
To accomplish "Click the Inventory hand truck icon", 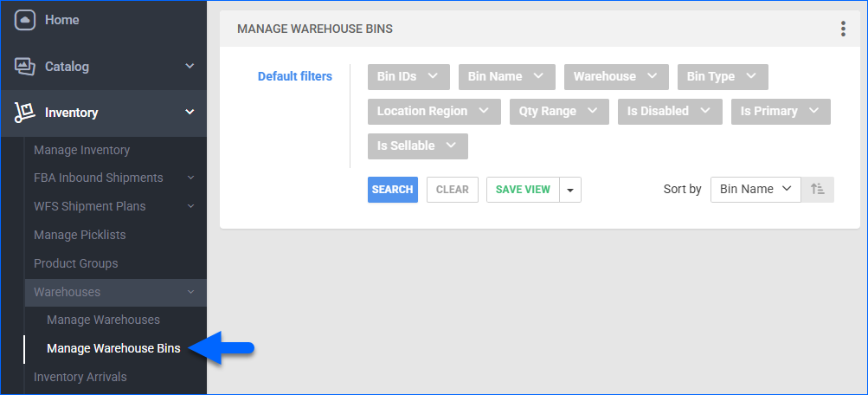I will click(24, 113).
